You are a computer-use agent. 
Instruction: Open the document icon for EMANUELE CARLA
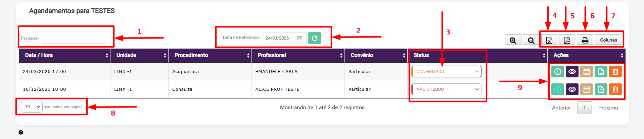click(601, 72)
